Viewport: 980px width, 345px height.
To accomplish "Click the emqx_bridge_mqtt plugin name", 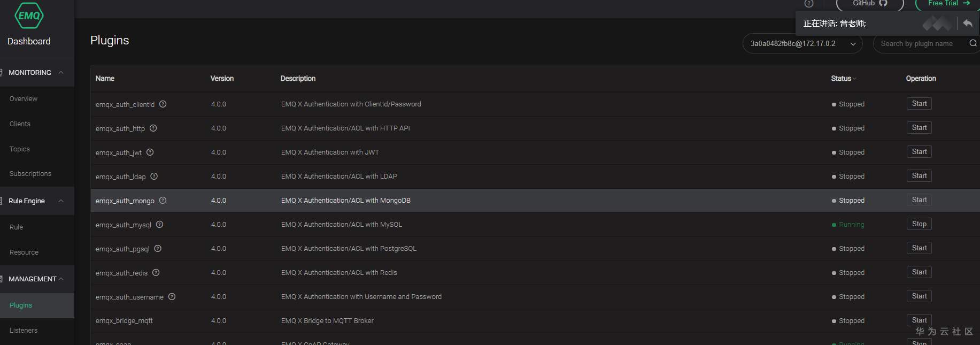I will click(124, 321).
